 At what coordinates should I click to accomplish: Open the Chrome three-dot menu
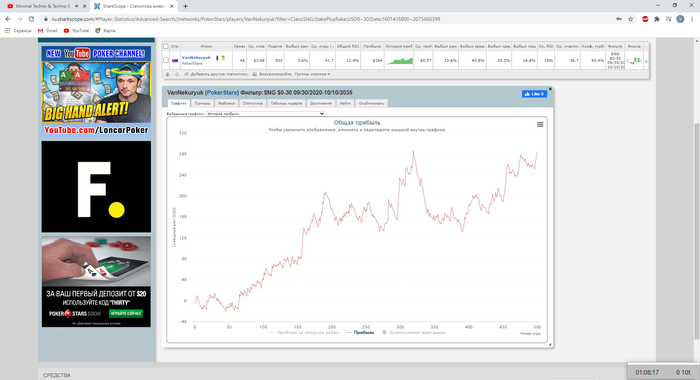pos(692,19)
